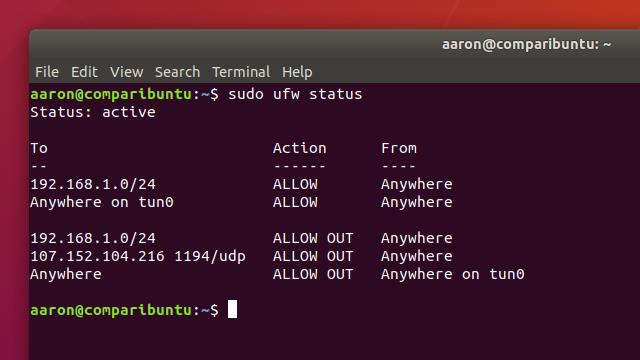Viewport: 640px width, 360px height.
Task: Click the Status: active line
Action: click(x=93, y=112)
